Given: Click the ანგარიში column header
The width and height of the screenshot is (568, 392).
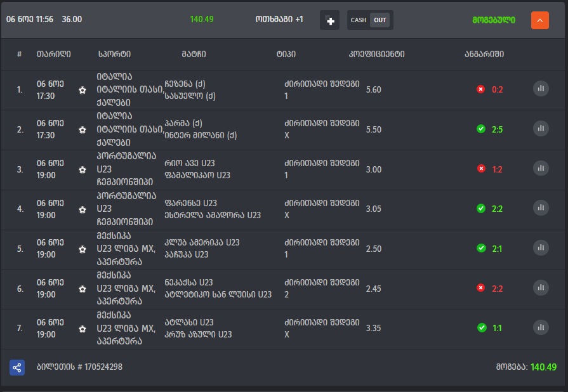Looking at the screenshot, I should [484, 55].
